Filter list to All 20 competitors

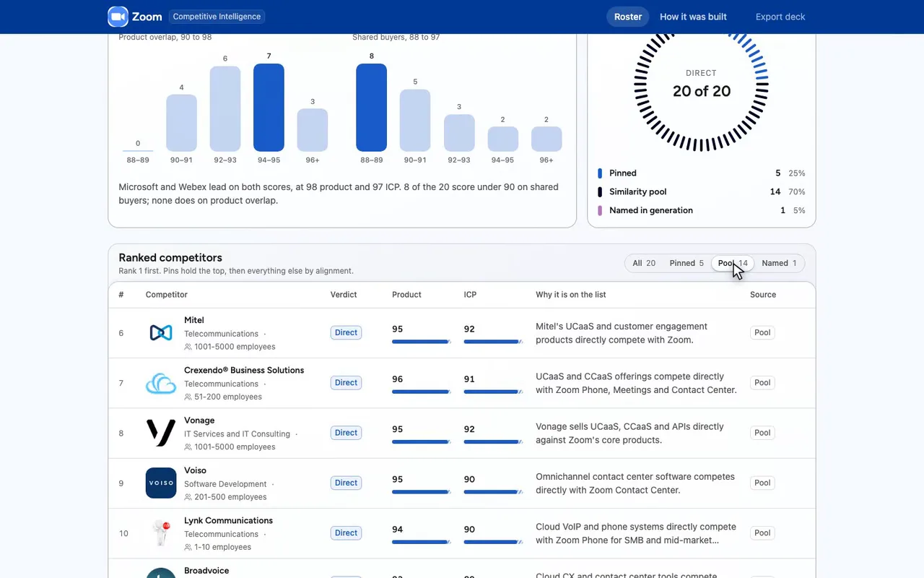click(x=644, y=263)
